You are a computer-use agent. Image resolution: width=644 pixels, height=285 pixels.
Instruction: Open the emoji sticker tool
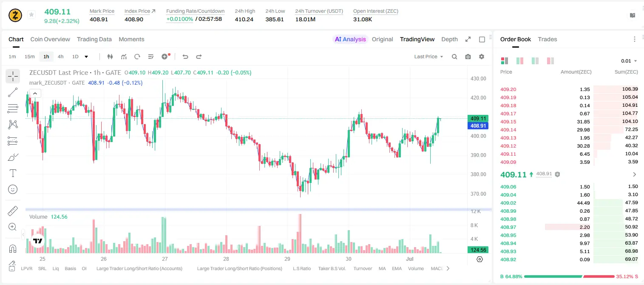[x=13, y=189]
